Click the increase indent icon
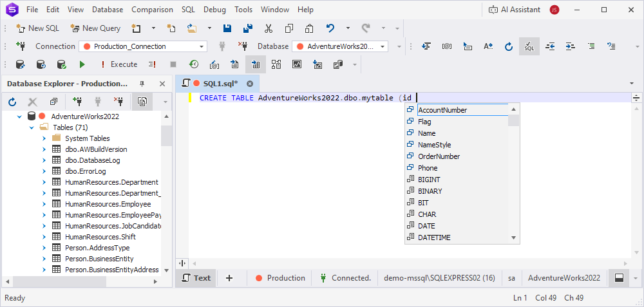 571,46
